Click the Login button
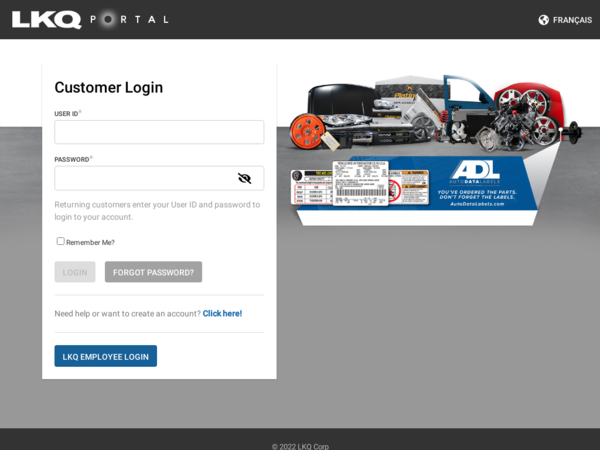This screenshot has height=450, width=600. point(75,272)
